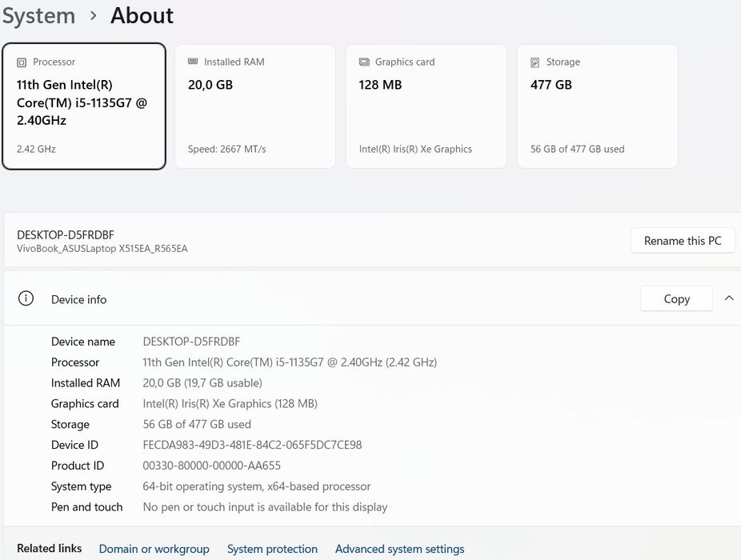
Task: Click the Storage label in Device info
Action: point(70,424)
